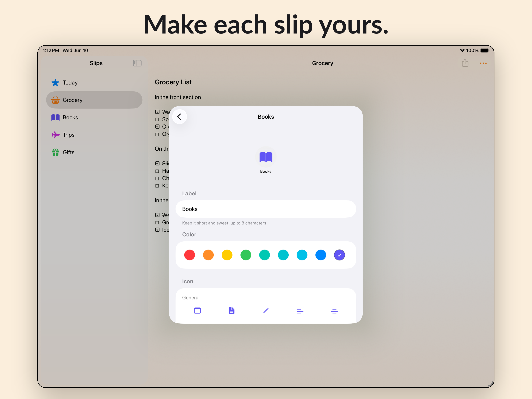Check the item starting with Gr
This screenshot has width=532, height=399.
click(x=157, y=223)
